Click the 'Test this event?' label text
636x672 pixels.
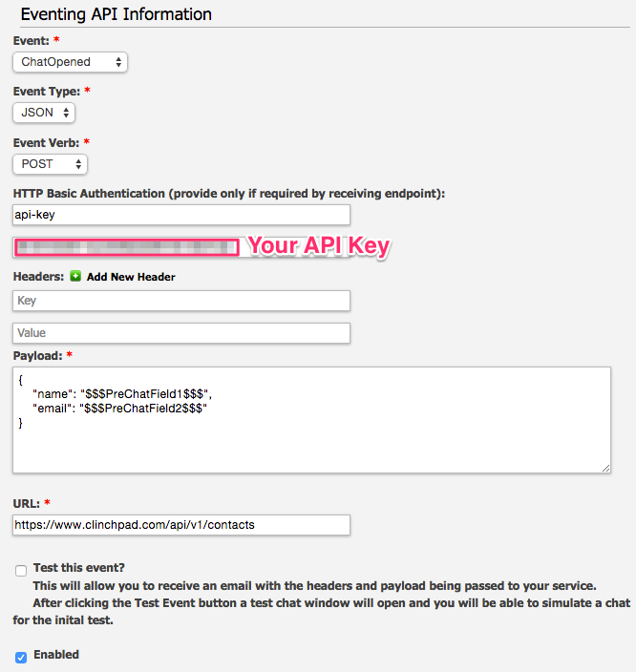[78, 567]
